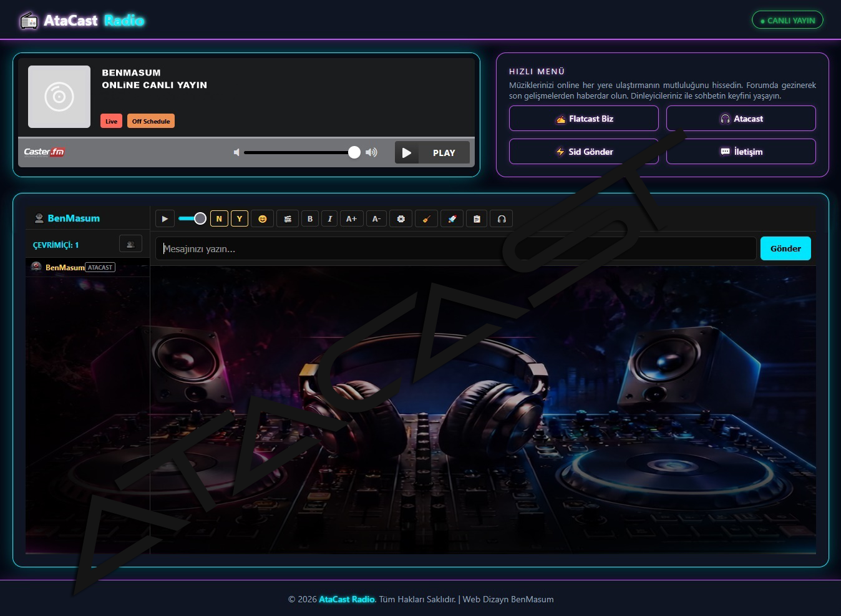Image resolution: width=841 pixels, height=616 pixels.
Task: Click the ATACAST badge next to BenMasum
Action: pyautogui.click(x=100, y=267)
